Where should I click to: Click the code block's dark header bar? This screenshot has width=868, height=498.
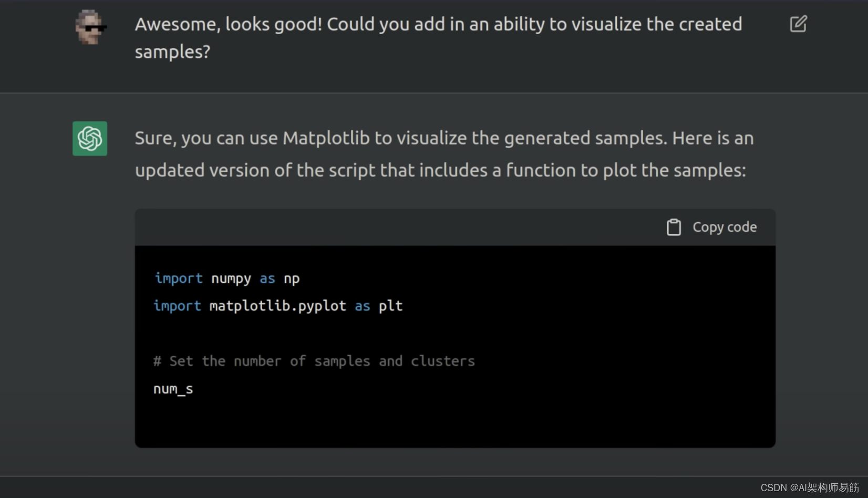(x=399, y=227)
